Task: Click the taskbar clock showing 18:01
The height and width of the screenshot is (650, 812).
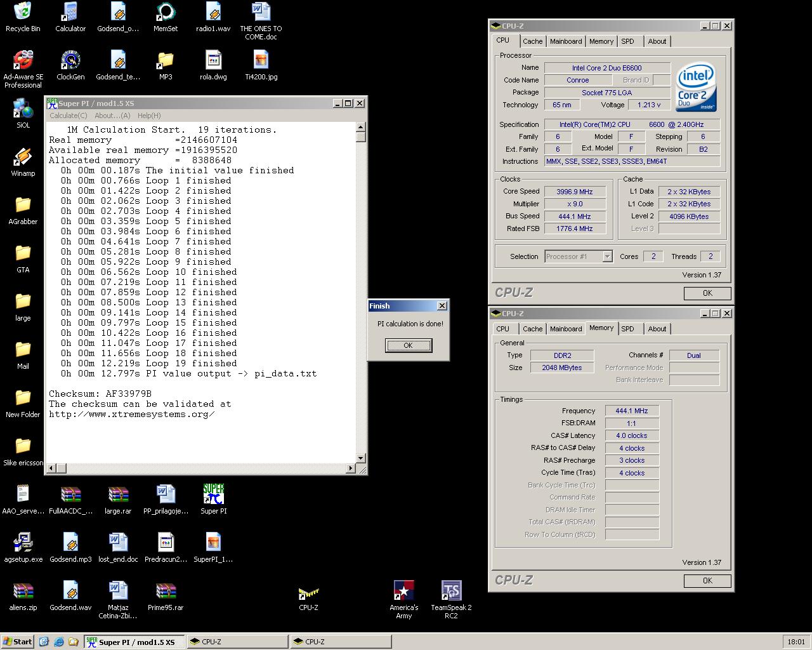Action: (796, 642)
